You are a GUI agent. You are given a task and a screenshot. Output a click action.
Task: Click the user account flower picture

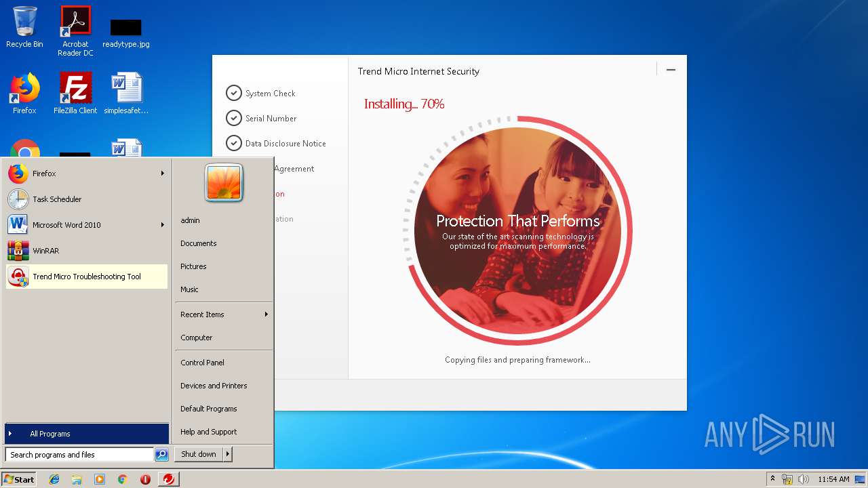pos(224,182)
